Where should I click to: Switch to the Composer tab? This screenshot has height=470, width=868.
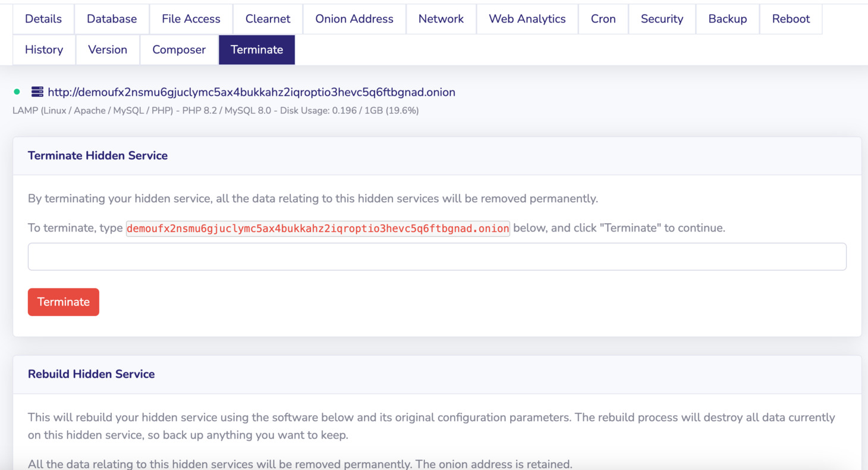point(179,49)
